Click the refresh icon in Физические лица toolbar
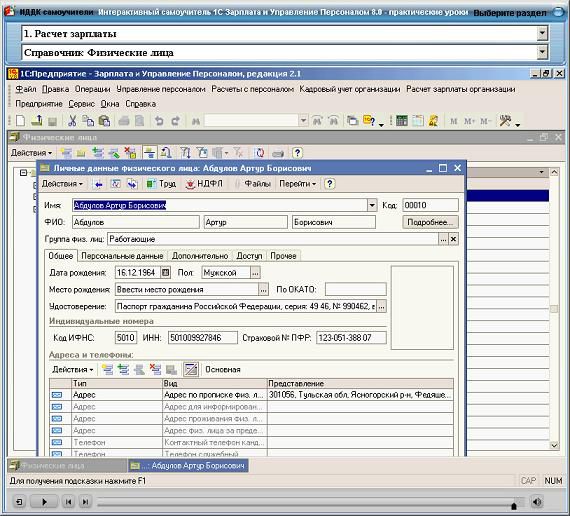Screen dimensions: 570x516 click(260, 153)
